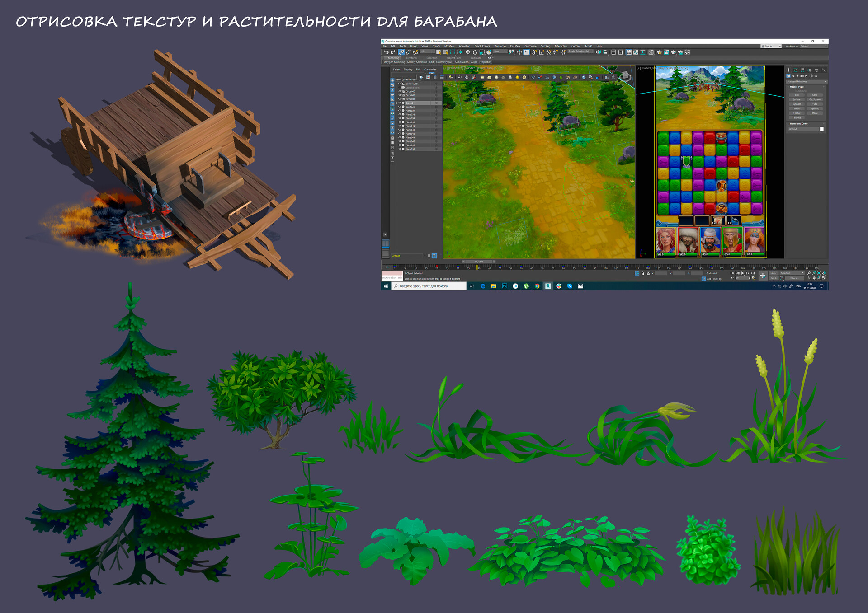
Task: Click the object color swatch
Action: click(822, 129)
